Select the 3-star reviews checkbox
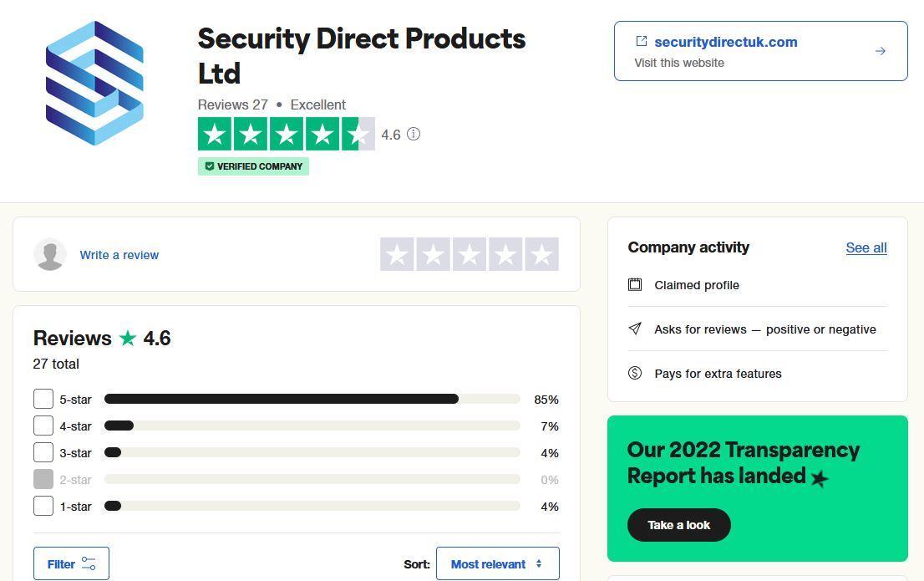Screen dimensions: 924x581 click(x=43, y=452)
